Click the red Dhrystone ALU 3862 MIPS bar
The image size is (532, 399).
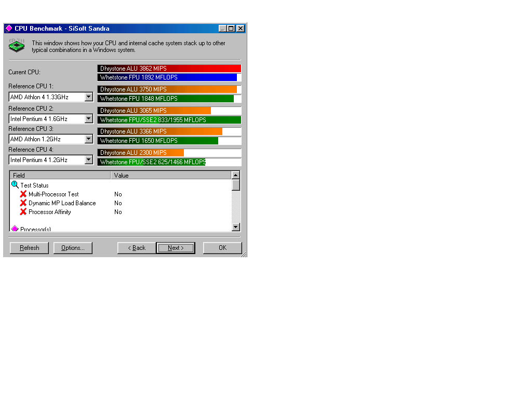(169, 69)
